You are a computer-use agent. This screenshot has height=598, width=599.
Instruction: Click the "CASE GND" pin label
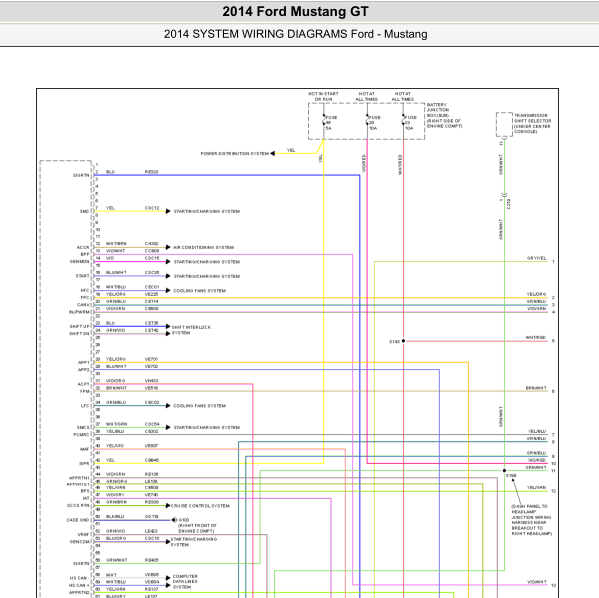click(78, 520)
